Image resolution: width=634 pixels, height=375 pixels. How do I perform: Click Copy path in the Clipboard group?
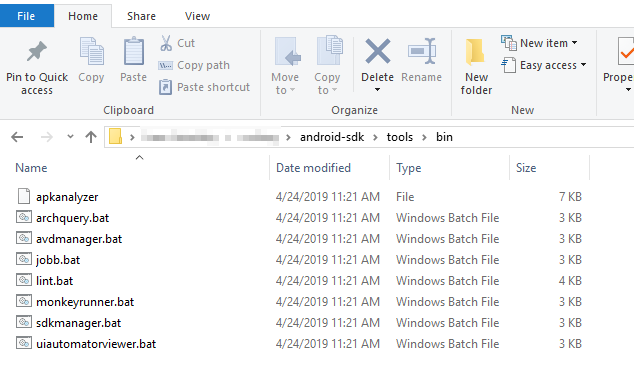click(x=194, y=65)
